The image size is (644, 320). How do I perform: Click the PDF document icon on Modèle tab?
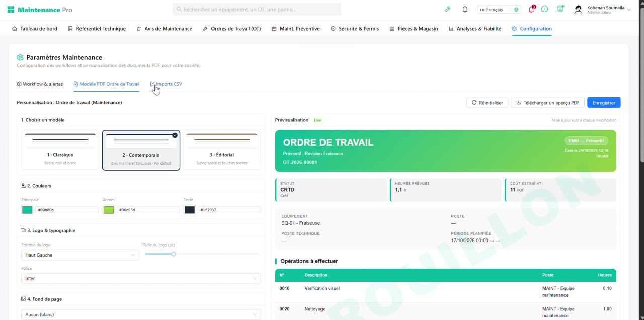[x=76, y=84]
